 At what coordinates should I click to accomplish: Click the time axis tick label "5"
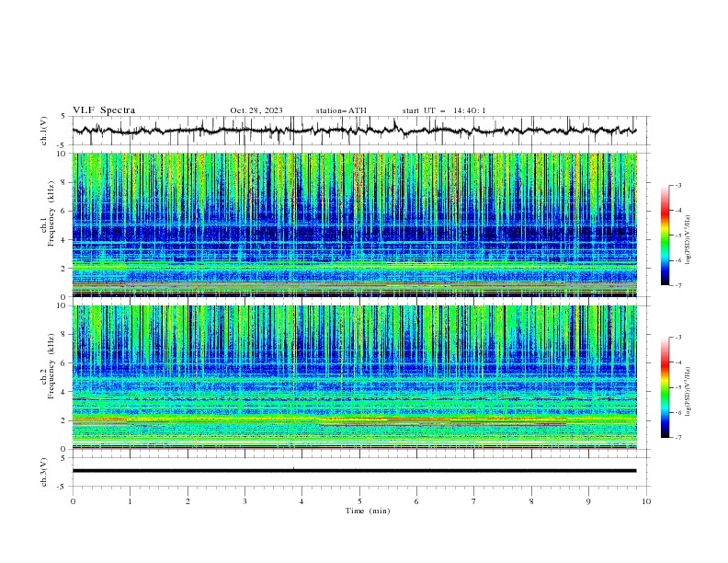[x=359, y=501]
